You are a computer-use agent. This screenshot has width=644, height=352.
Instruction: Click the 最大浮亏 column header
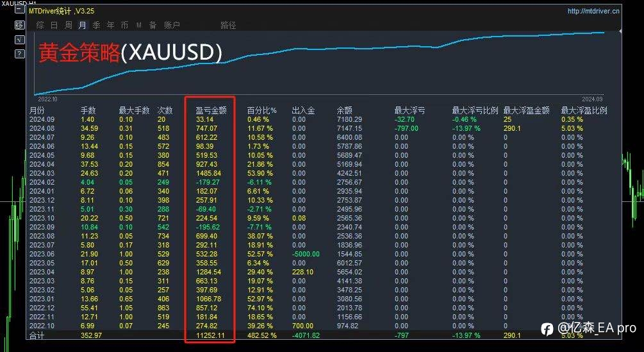pos(409,110)
